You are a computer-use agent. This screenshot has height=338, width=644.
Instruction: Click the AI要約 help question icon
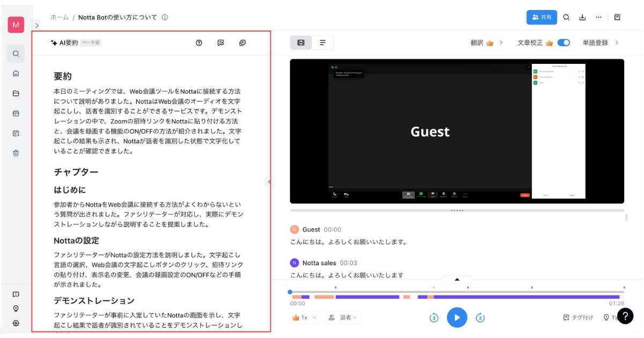(199, 43)
